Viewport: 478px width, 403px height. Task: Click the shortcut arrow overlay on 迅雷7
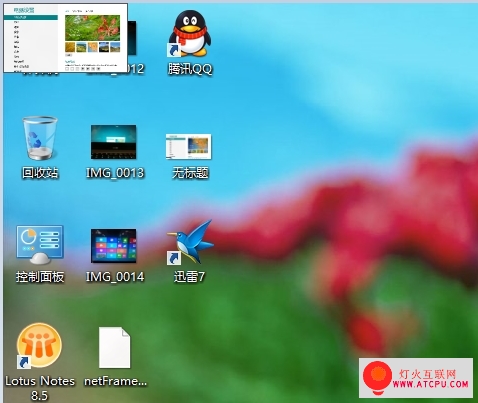pos(174,258)
